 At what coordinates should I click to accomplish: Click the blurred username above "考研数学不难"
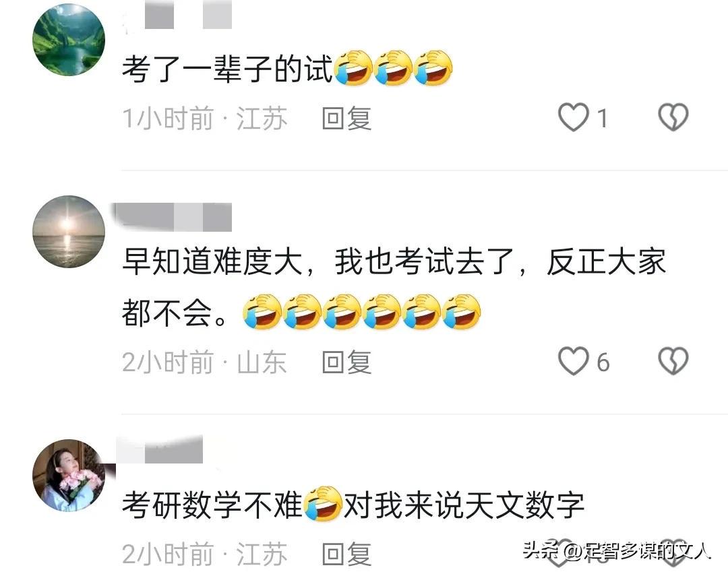(159, 449)
